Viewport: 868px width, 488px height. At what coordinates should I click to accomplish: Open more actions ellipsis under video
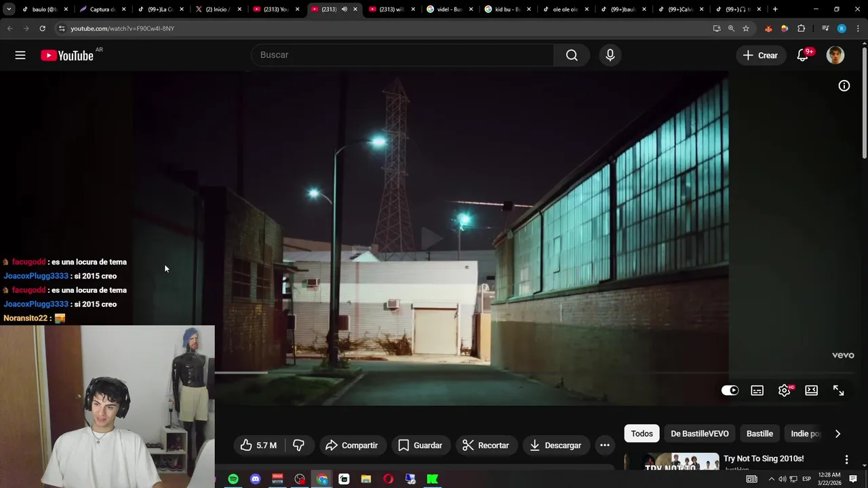coord(605,445)
